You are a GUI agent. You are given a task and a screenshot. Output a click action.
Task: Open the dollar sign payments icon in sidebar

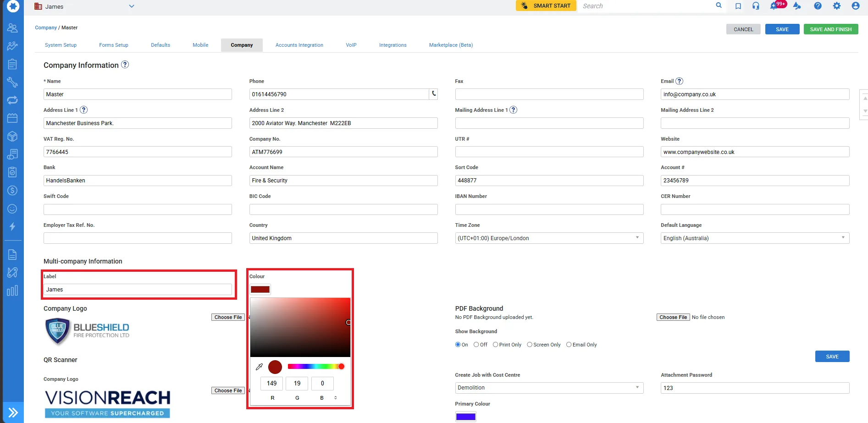pyautogui.click(x=12, y=190)
